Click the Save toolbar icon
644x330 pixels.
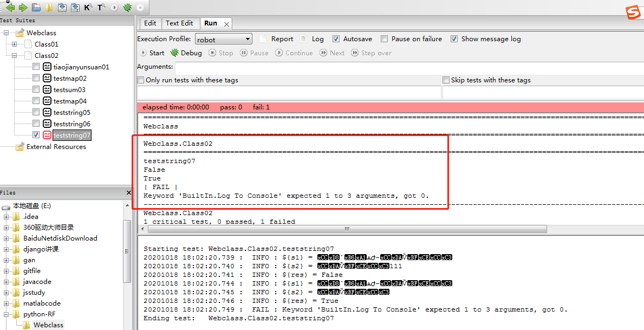click(x=62, y=7)
